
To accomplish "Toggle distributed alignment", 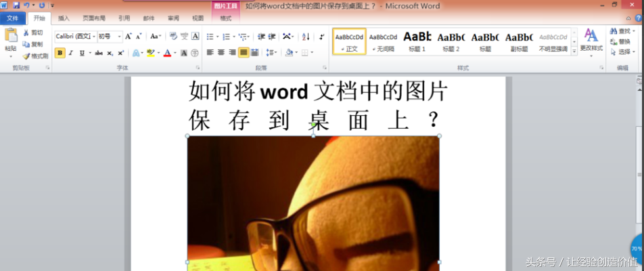I will [254, 53].
